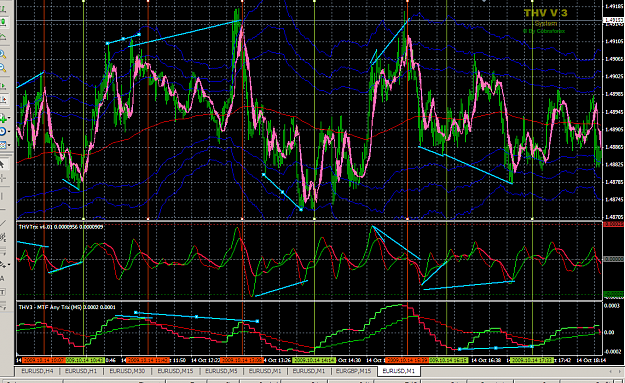The height and width of the screenshot is (383, 625).
Task: Expand the dropdown arrow beside Arrows icon
Action: coord(9,264)
